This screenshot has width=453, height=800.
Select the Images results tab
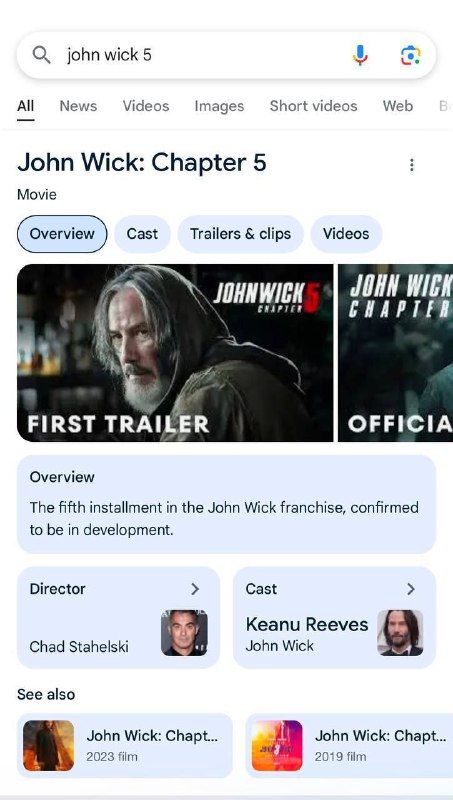coord(219,106)
